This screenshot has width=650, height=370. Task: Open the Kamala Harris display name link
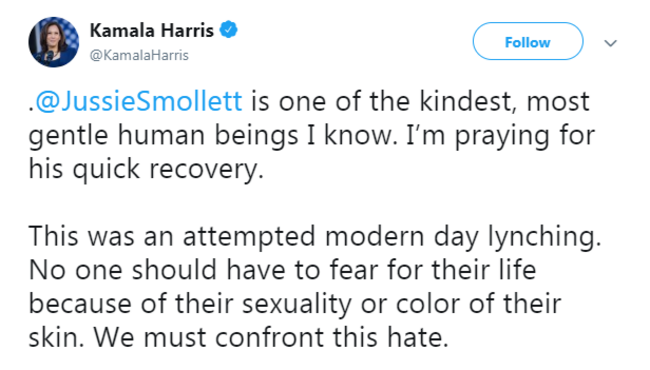[x=152, y=30]
